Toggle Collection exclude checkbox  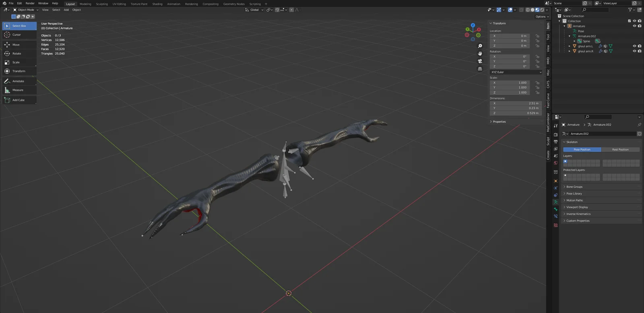630,21
